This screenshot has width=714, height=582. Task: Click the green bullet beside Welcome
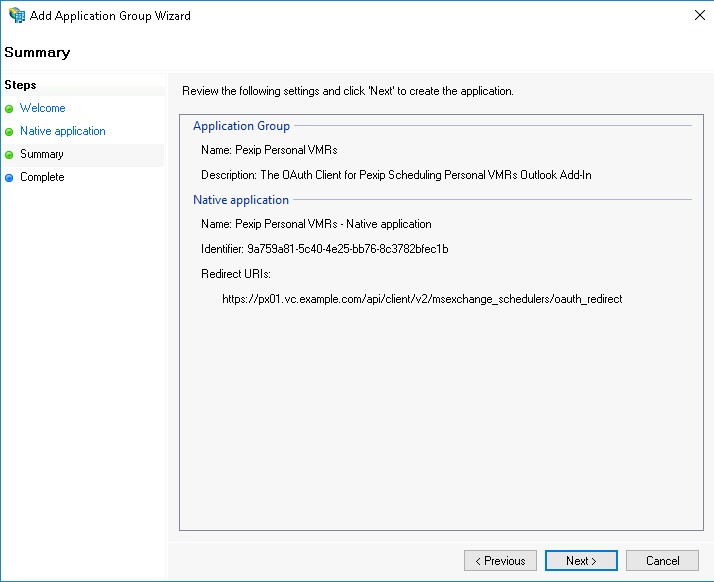(9, 109)
